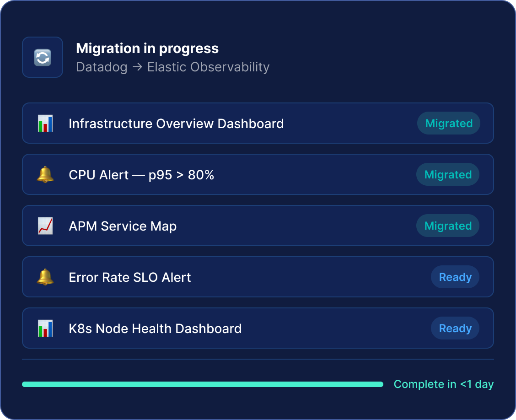Click line chart icon beside APM Service Map
516x420 pixels.
(45, 226)
